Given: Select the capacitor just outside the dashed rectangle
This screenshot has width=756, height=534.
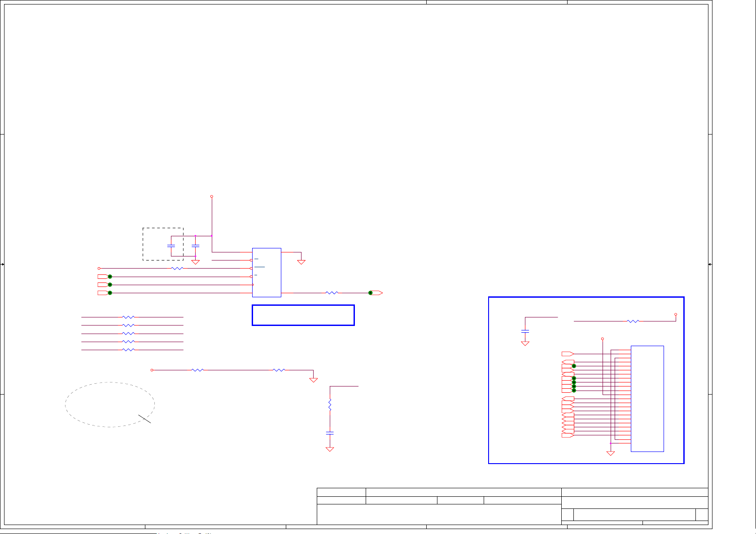Looking at the screenshot, I should (x=195, y=246).
